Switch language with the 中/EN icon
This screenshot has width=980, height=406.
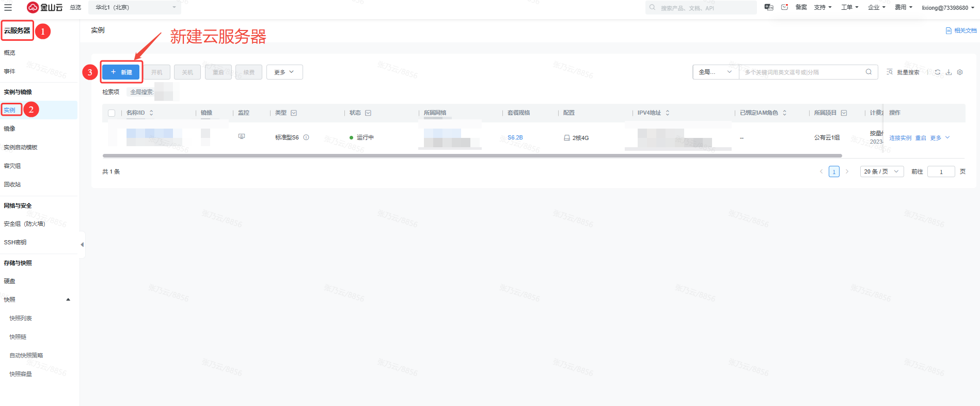pyautogui.click(x=769, y=7)
